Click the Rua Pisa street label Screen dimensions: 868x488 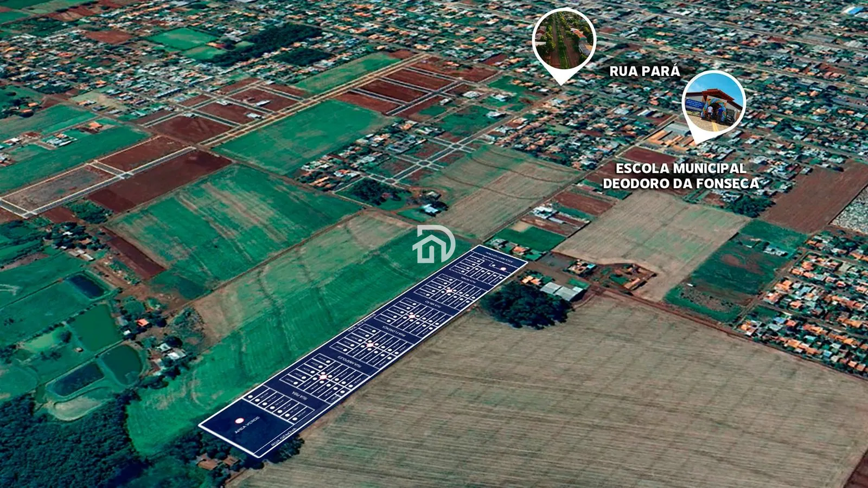point(299,397)
